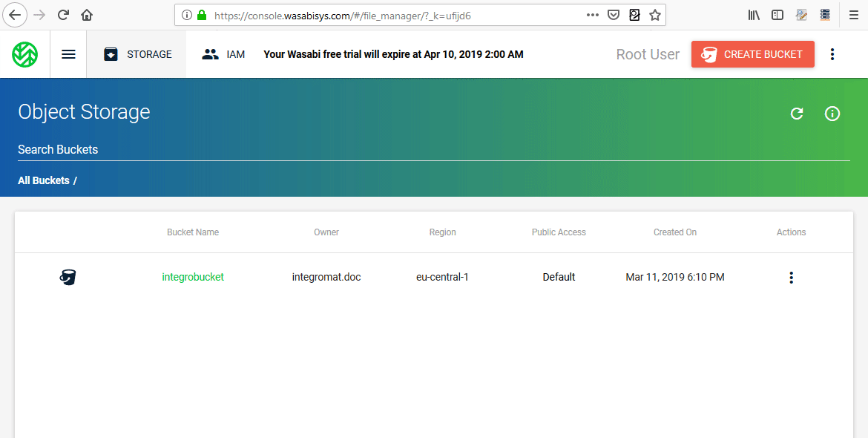This screenshot has width=868, height=438.
Task: Click the address bar URL
Action: tap(342, 16)
